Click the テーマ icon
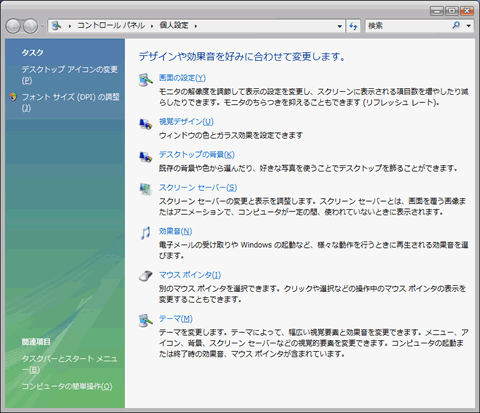The height and width of the screenshot is (413, 480). (146, 320)
